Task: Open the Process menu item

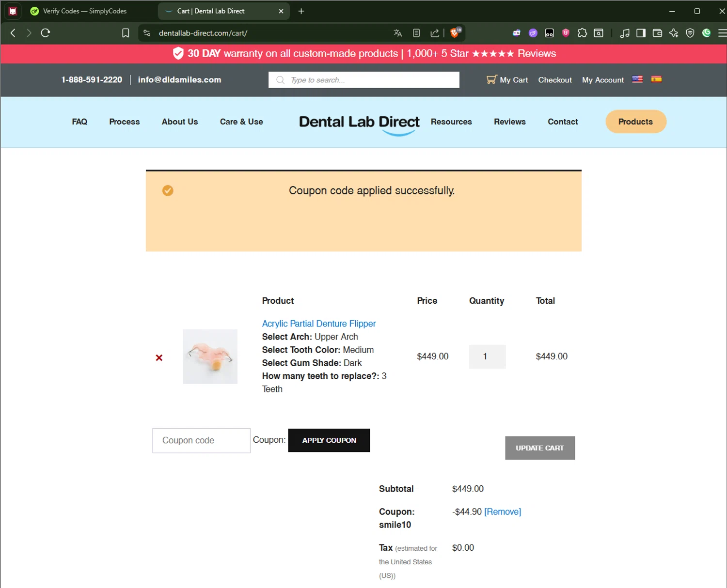Action: [125, 122]
